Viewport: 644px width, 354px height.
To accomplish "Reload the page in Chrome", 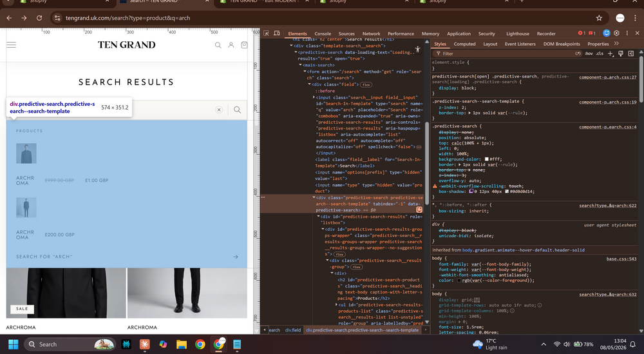I will point(39,18).
